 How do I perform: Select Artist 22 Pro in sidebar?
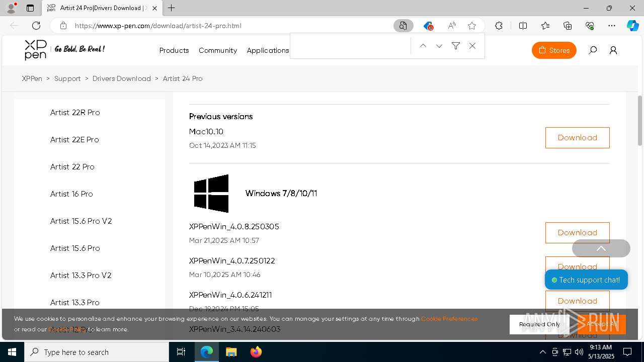point(72,167)
